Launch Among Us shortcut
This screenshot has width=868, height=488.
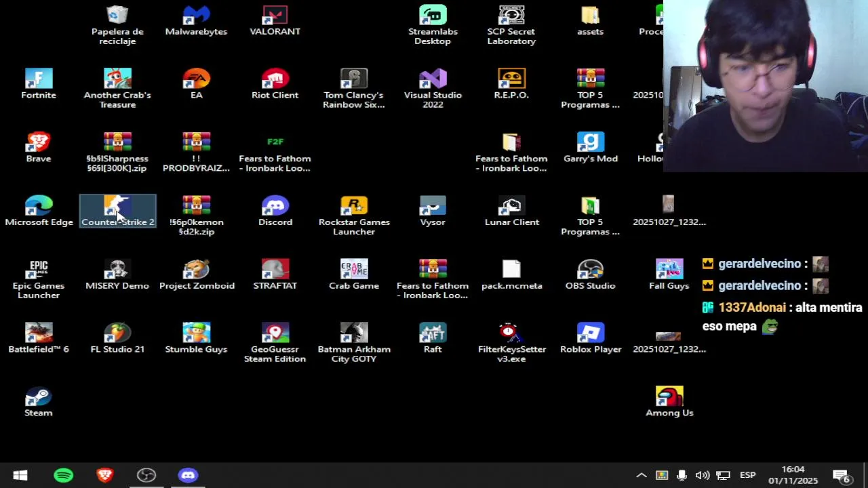tap(669, 403)
